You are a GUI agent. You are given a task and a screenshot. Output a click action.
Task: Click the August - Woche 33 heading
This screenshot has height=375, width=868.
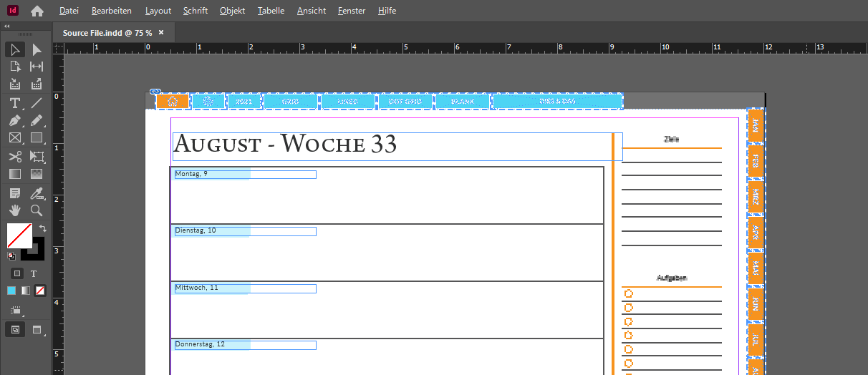(x=286, y=144)
